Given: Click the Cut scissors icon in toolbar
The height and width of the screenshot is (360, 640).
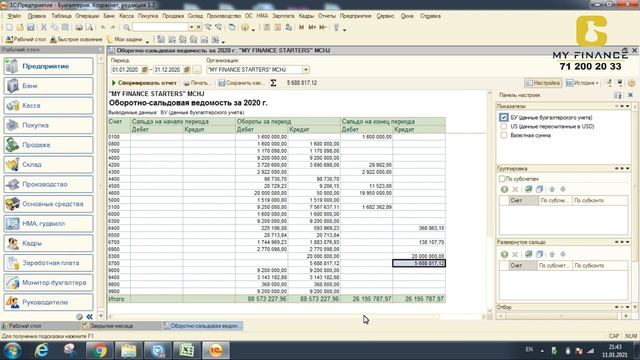Looking at the screenshot, I should pyautogui.click(x=44, y=27).
